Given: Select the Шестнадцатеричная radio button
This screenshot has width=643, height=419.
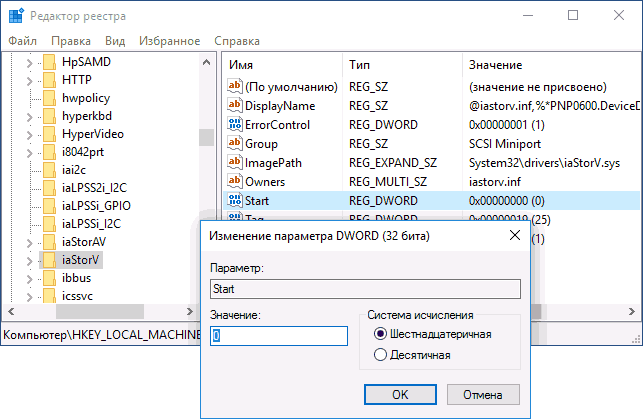Looking at the screenshot, I should coord(380,334).
